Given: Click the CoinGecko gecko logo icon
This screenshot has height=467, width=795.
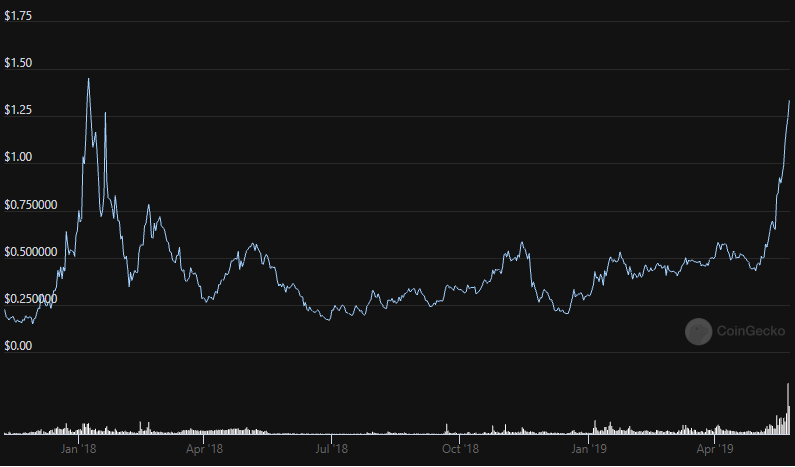Looking at the screenshot, I should coord(699,331).
